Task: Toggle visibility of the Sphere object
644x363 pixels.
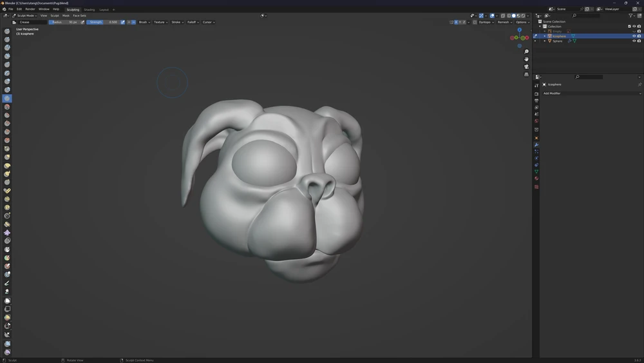Action: (634, 41)
